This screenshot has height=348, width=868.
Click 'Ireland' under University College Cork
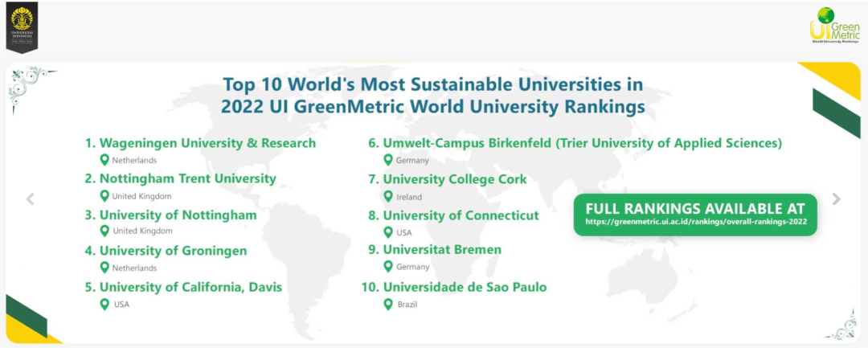pyautogui.click(x=409, y=196)
